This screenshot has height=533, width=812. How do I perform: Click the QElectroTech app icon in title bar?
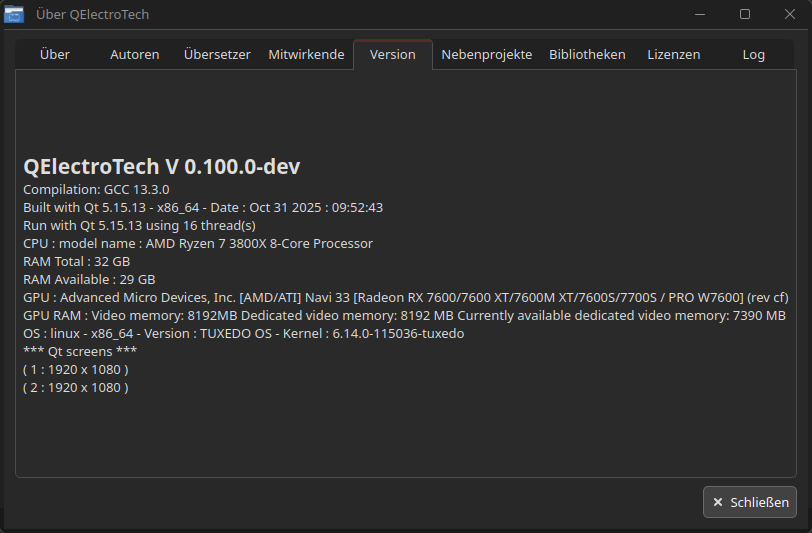(x=14, y=14)
